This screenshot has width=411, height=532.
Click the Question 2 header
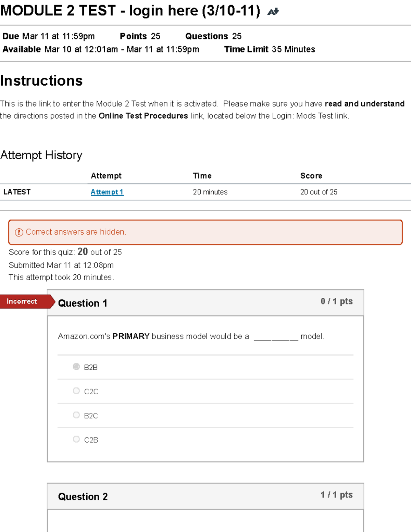click(83, 496)
